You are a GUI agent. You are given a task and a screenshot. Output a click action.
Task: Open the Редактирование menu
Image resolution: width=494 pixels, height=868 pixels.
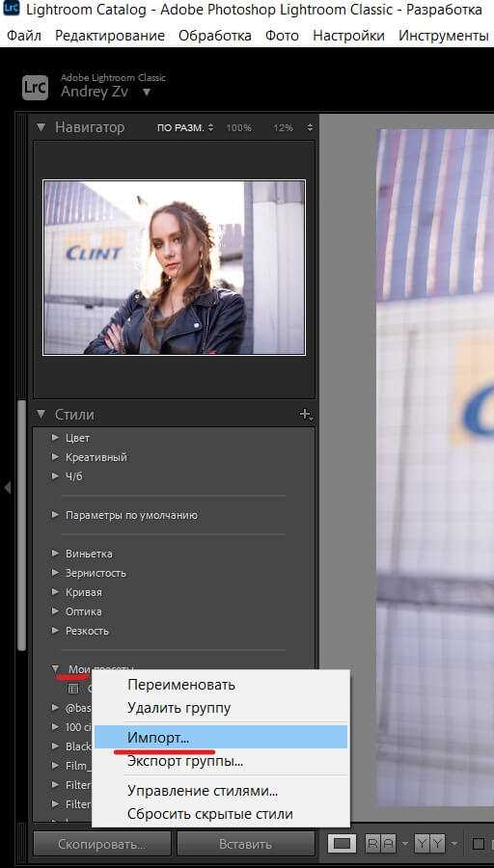(110, 36)
